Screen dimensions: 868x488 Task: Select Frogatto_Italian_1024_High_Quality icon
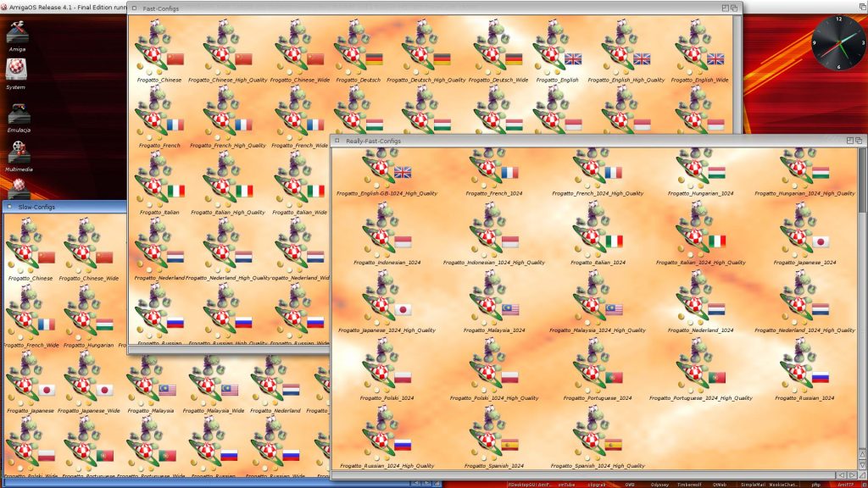tap(700, 234)
